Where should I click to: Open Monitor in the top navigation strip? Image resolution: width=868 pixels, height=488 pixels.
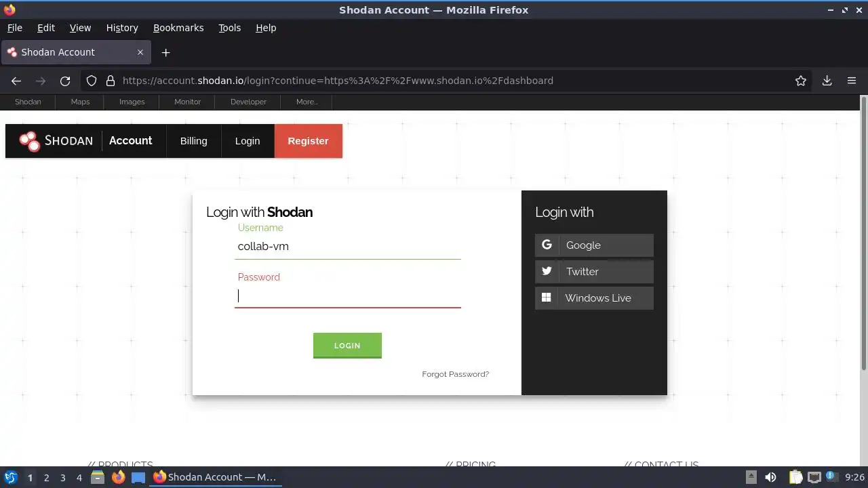187,102
